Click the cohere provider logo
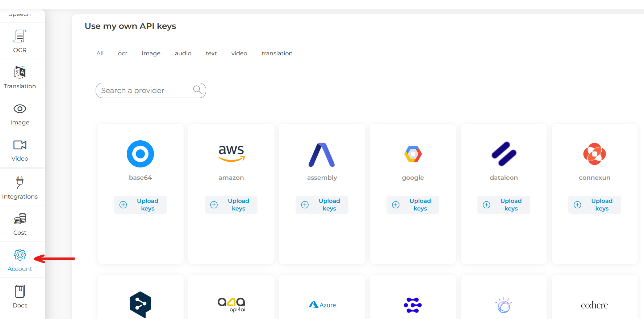Screen dimensions: 644x319 pyautogui.click(x=594, y=305)
